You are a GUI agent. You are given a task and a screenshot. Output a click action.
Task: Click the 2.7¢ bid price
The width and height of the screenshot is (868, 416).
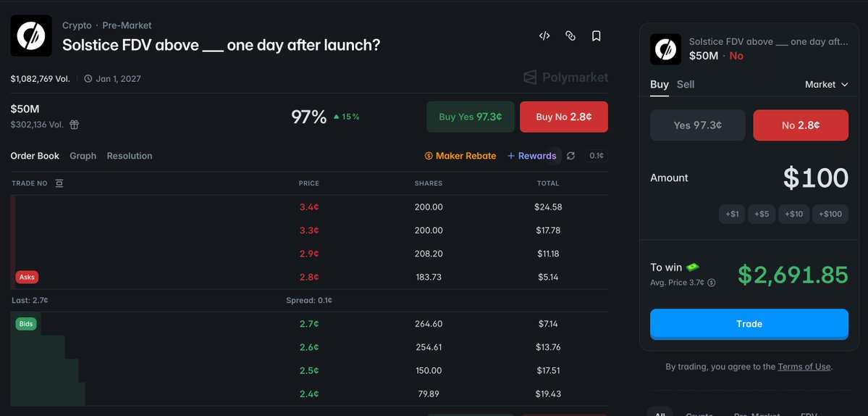tap(309, 324)
